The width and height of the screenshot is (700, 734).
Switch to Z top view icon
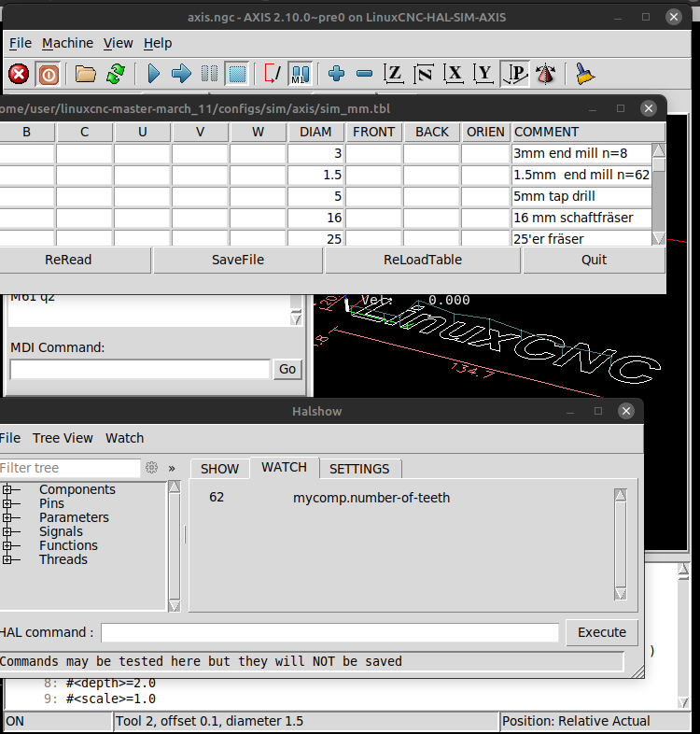[394, 74]
